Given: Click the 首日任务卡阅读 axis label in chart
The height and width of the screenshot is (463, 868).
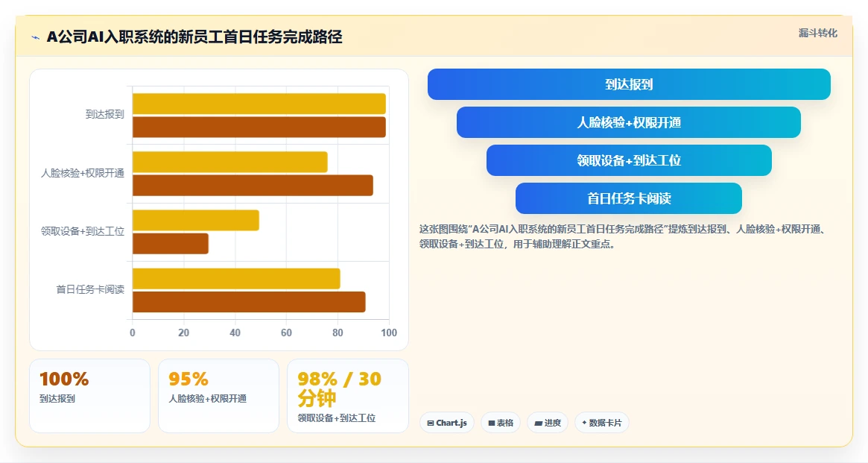Looking at the screenshot, I should pyautogui.click(x=90, y=289).
